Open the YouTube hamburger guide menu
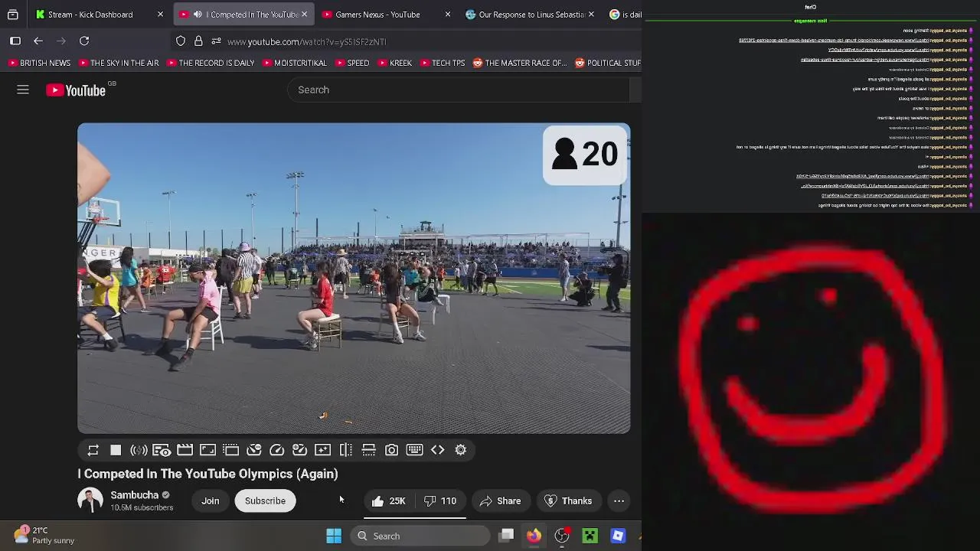Viewport: 980px width, 551px height. tap(23, 90)
